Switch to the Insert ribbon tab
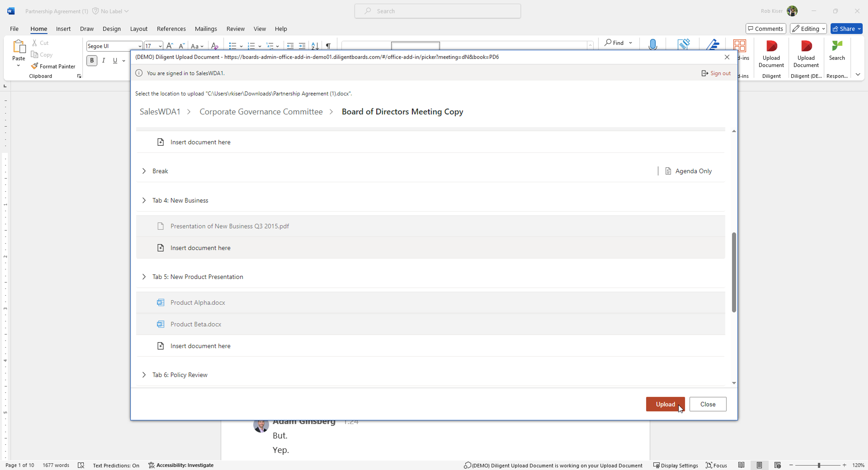The image size is (868, 470). coord(63,29)
